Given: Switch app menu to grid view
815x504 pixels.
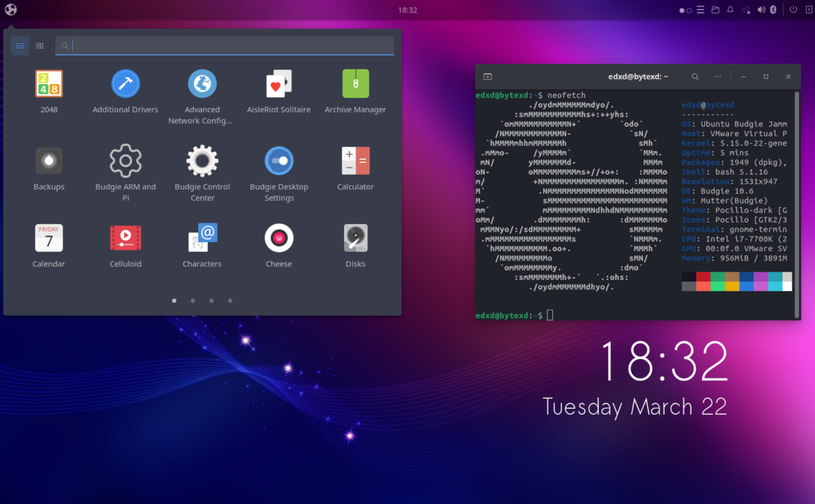Looking at the screenshot, I should click(x=20, y=45).
